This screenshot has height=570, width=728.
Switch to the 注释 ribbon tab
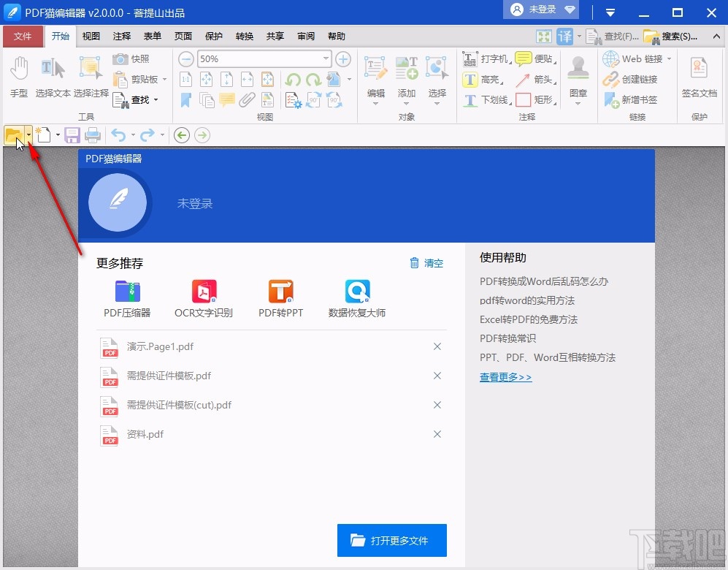coord(121,36)
